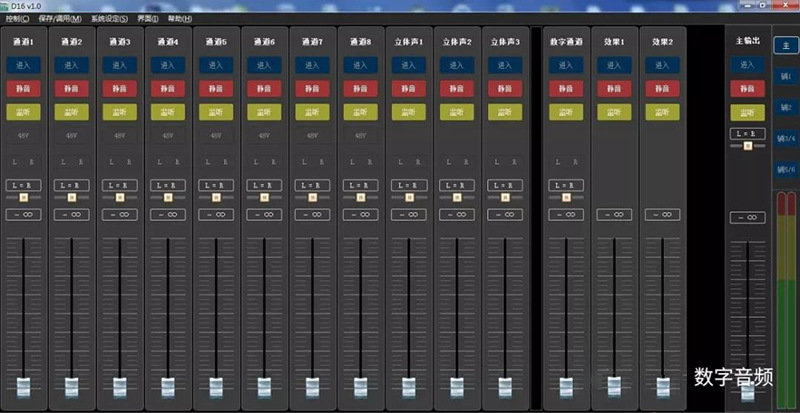Click the 立体声1 channel name label
The image size is (800, 413).
tap(409, 42)
